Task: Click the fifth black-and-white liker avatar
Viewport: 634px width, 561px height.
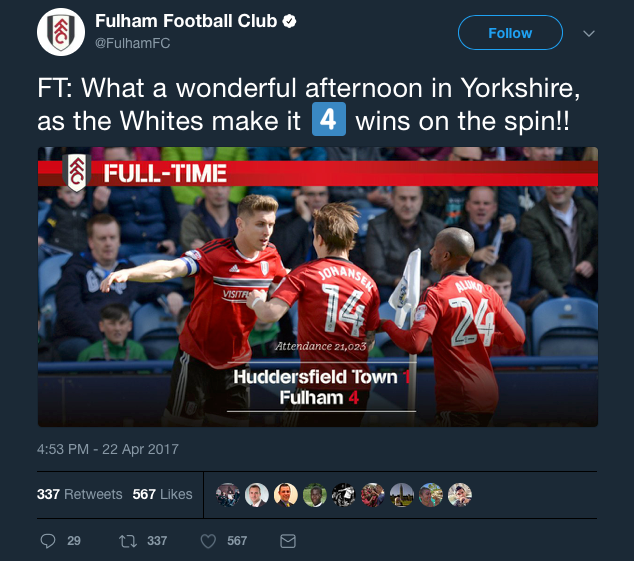Action: point(344,495)
